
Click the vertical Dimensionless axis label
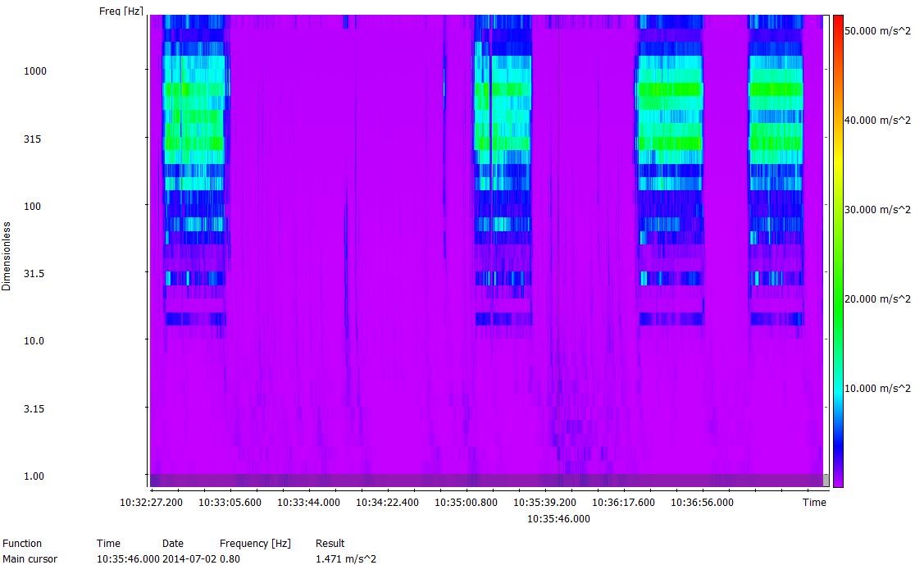point(7,256)
